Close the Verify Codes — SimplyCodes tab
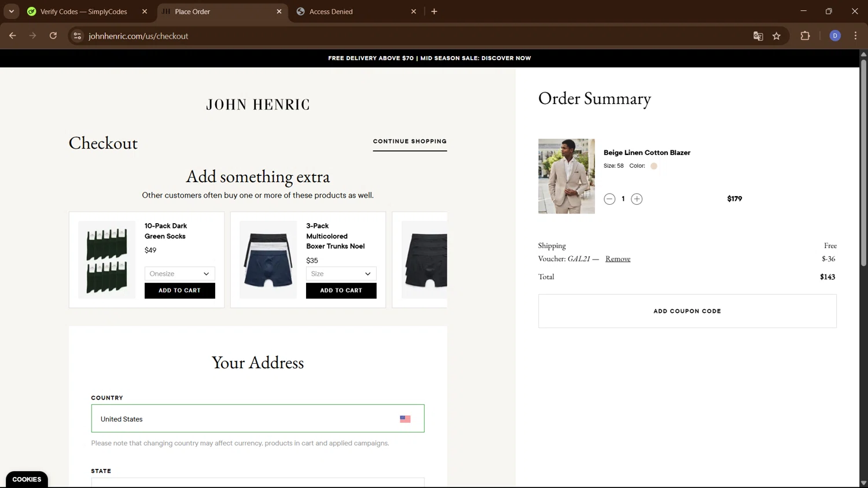 [x=145, y=12]
